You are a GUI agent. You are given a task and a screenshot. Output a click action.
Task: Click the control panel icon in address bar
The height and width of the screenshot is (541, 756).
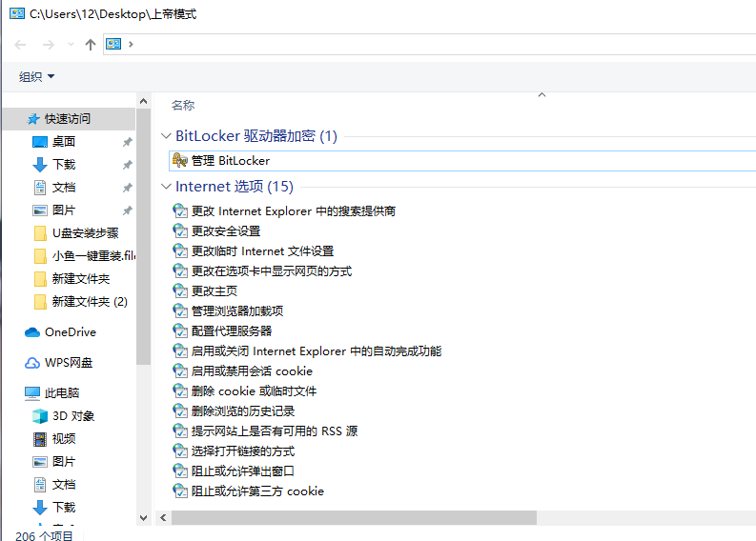[x=113, y=45]
